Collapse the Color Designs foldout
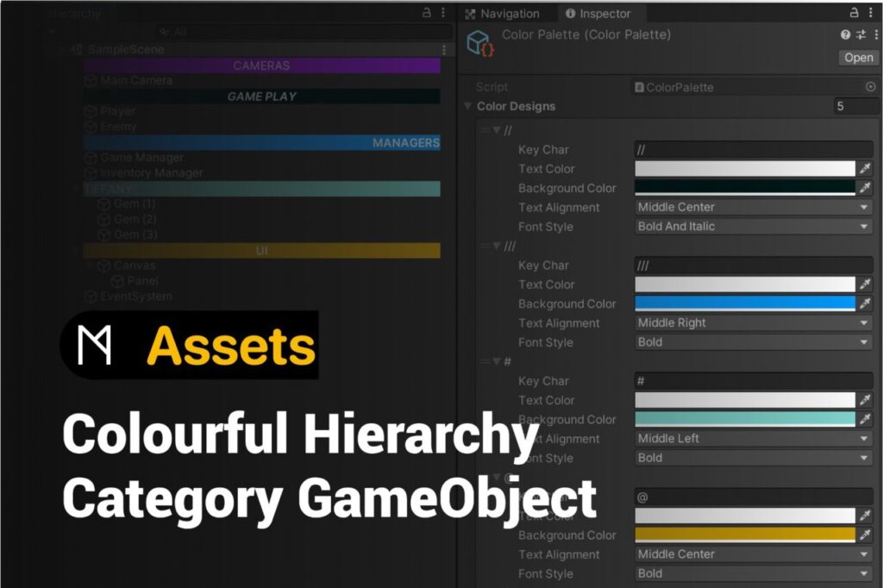This screenshot has width=883, height=588. click(468, 107)
